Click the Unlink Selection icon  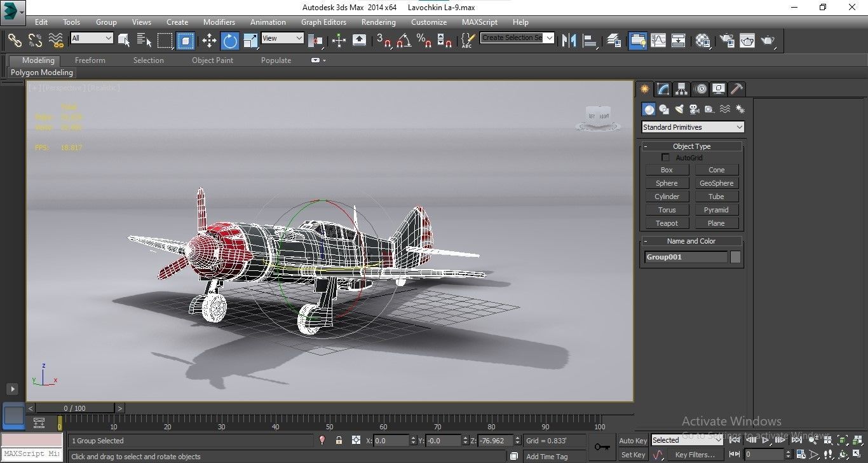point(35,40)
